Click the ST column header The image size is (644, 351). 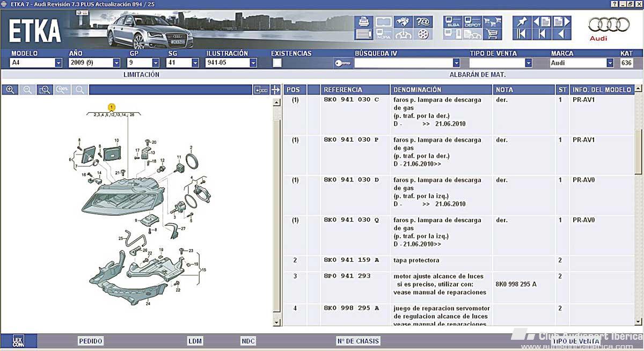click(562, 90)
